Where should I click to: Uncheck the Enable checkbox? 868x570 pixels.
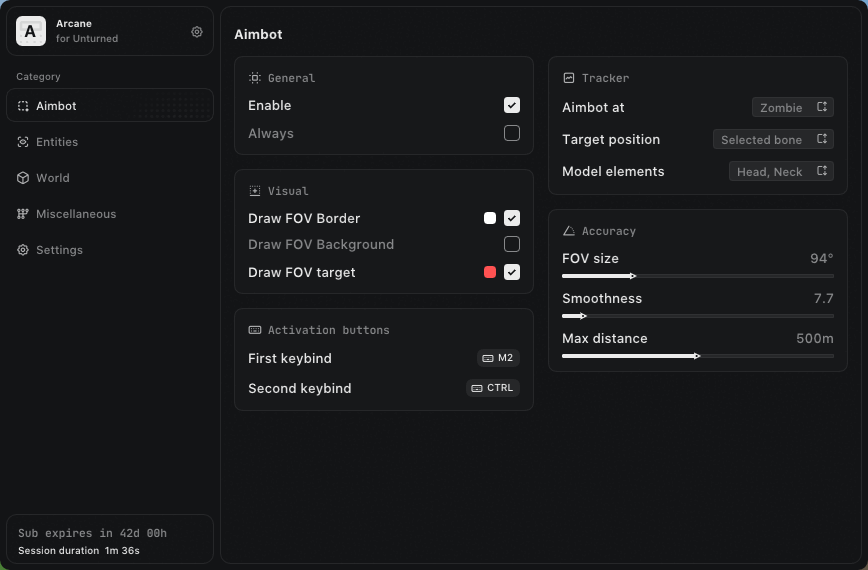click(x=512, y=105)
